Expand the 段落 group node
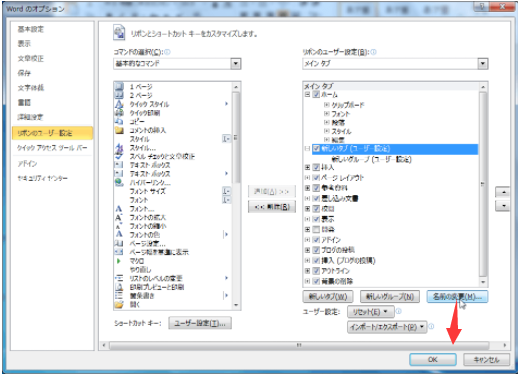The height and width of the screenshot is (378, 518). (327, 122)
